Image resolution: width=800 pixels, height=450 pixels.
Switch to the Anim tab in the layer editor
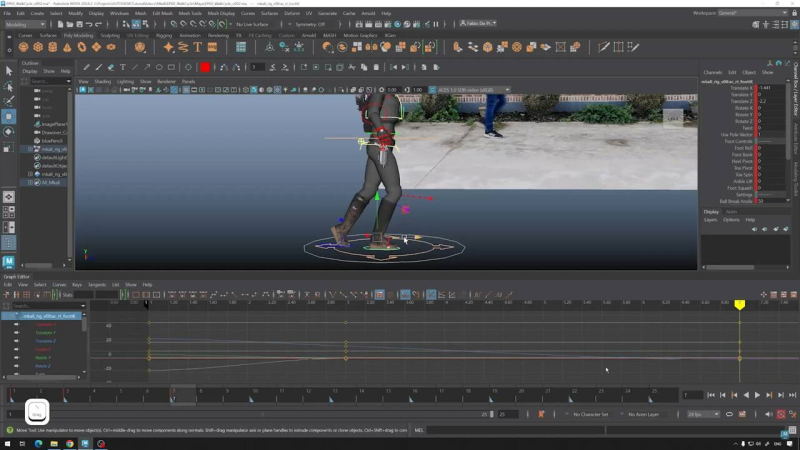tap(731, 212)
